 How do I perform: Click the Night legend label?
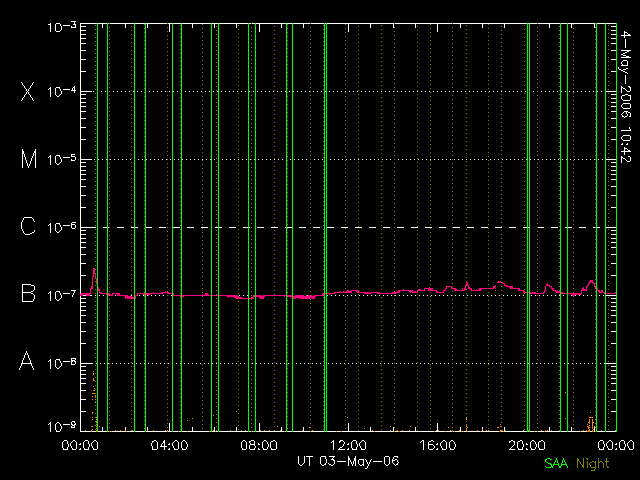pyautogui.click(x=593, y=464)
